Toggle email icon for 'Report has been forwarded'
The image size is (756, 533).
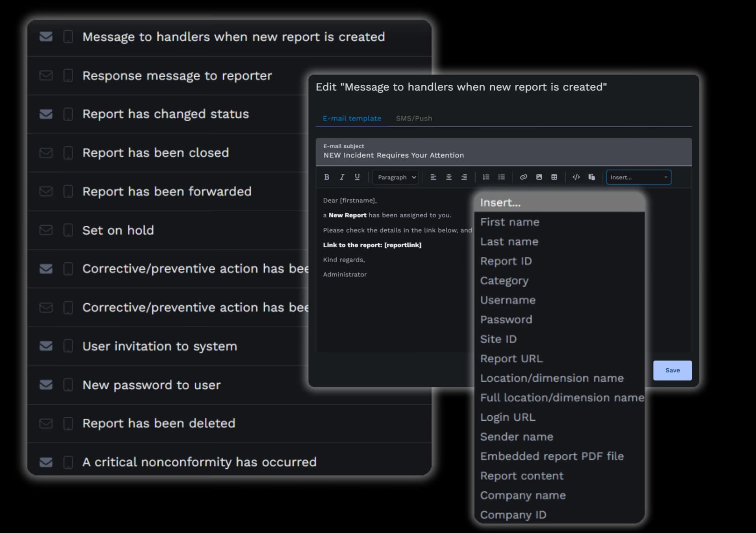[46, 191]
